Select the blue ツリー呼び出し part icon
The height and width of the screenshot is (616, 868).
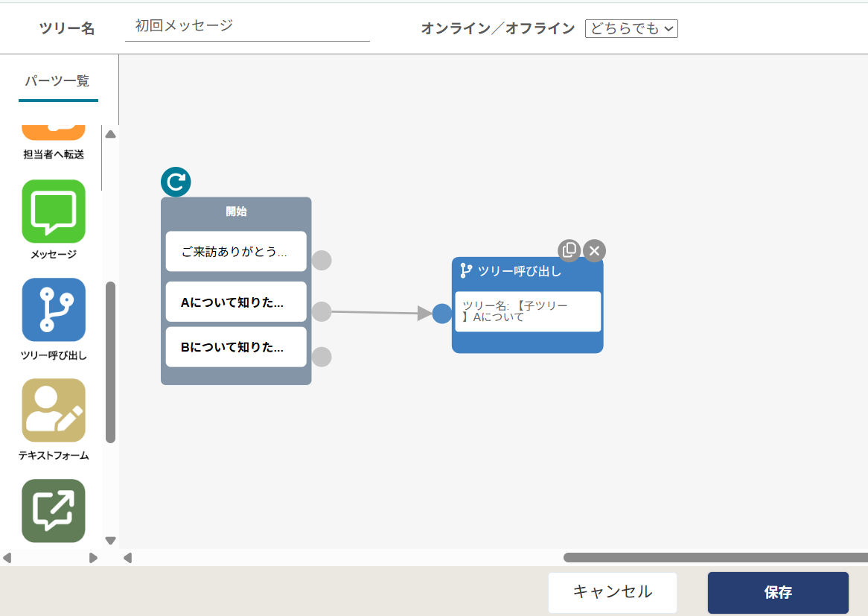pyautogui.click(x=54, y=310)
